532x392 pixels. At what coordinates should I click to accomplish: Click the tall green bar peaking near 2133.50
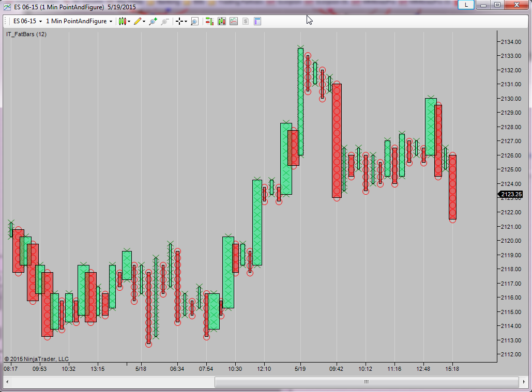(x=300, y=102)
